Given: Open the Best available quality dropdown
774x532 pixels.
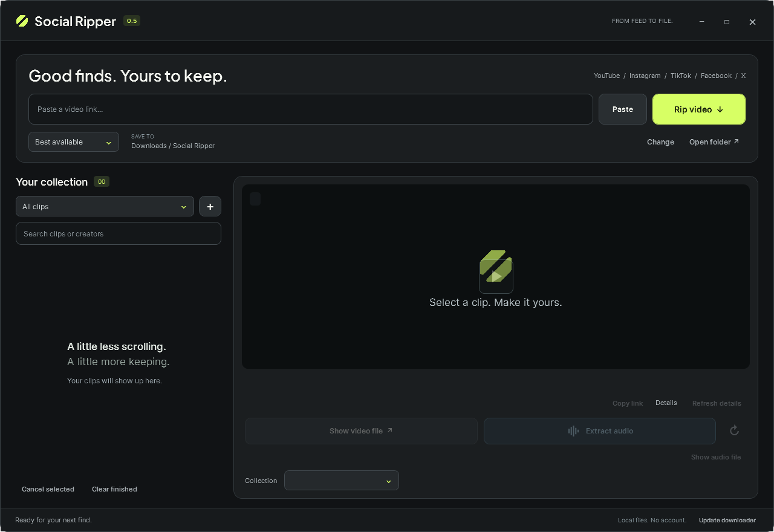Looking at the screenshot, I should click(x=74, y=142).
